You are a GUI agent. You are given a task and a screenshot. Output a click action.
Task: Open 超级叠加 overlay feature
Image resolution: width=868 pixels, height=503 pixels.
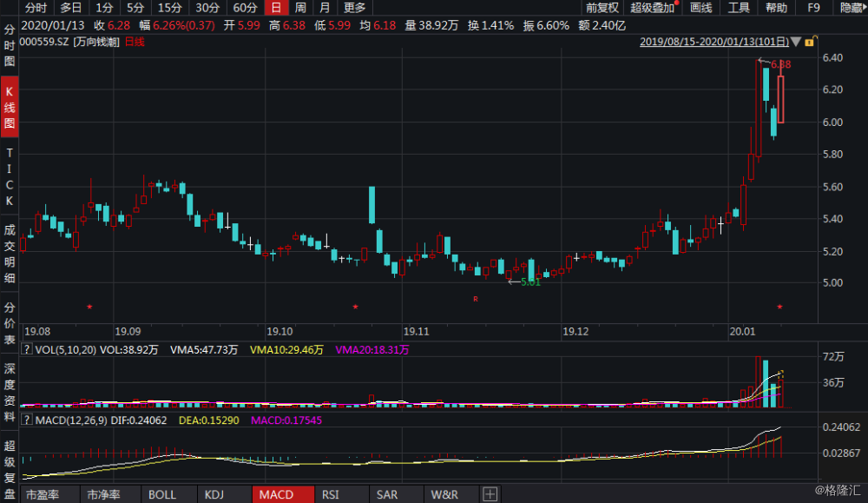click(653, 8)
